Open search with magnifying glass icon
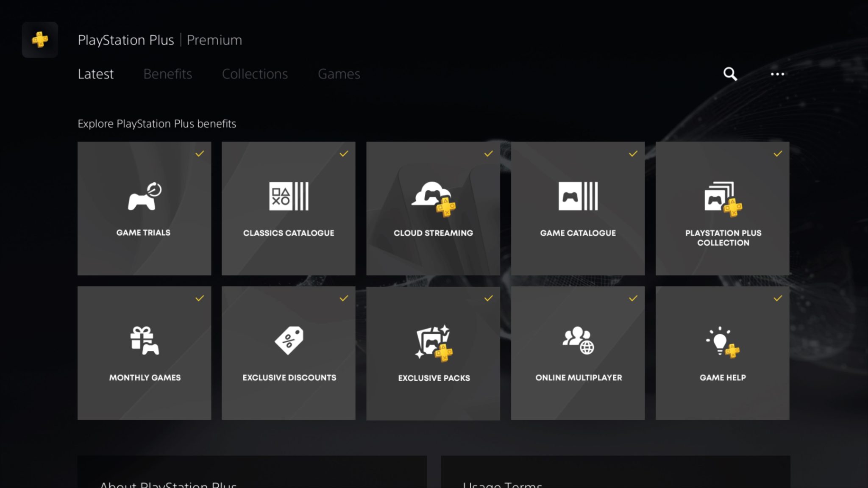Viewport: 868px width, 488px height. [x=730, y=74]
